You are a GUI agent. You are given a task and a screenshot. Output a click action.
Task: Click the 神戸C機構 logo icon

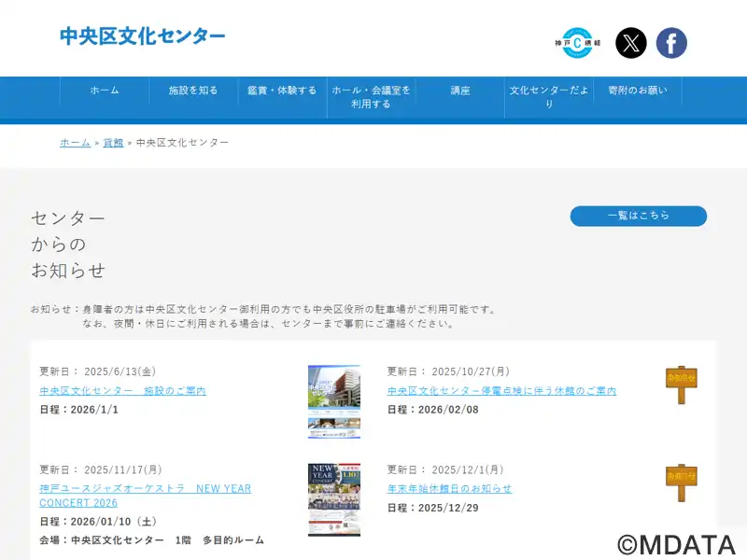click(577, 43)
